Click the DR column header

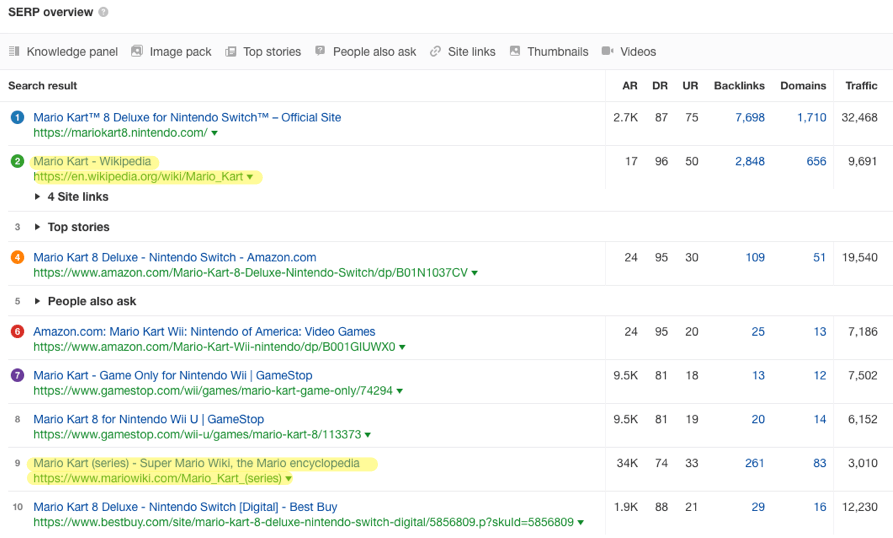pos(660,85)
